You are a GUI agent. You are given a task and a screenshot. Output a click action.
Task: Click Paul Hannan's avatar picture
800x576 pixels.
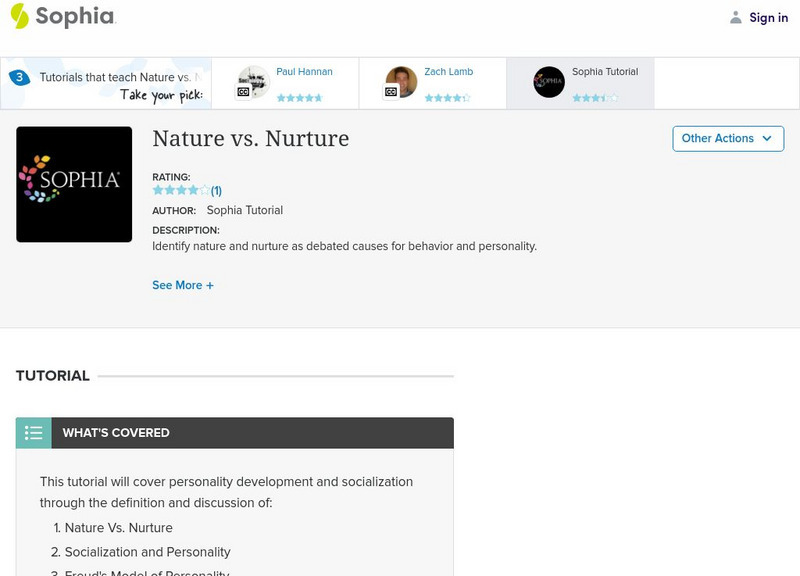pos(254,80)
